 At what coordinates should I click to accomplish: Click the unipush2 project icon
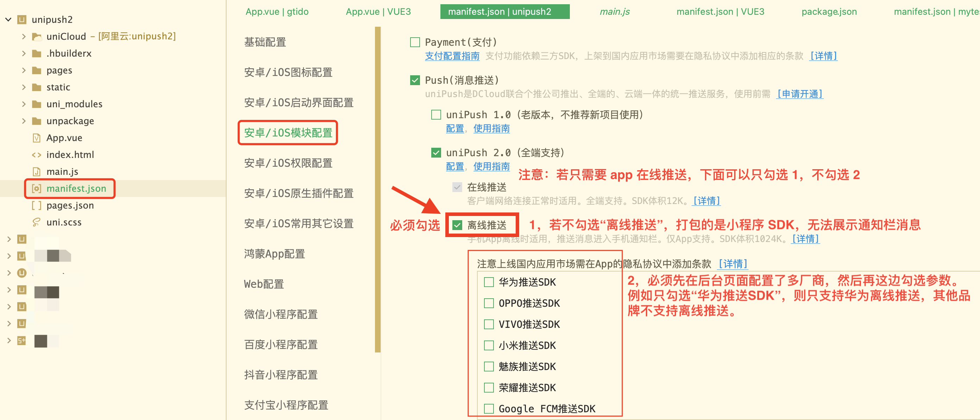22,19
